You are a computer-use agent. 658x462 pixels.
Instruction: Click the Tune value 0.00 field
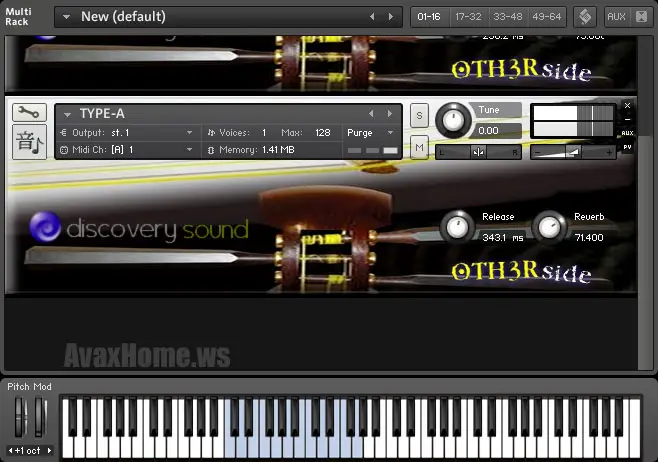click(x=499, y=131)
